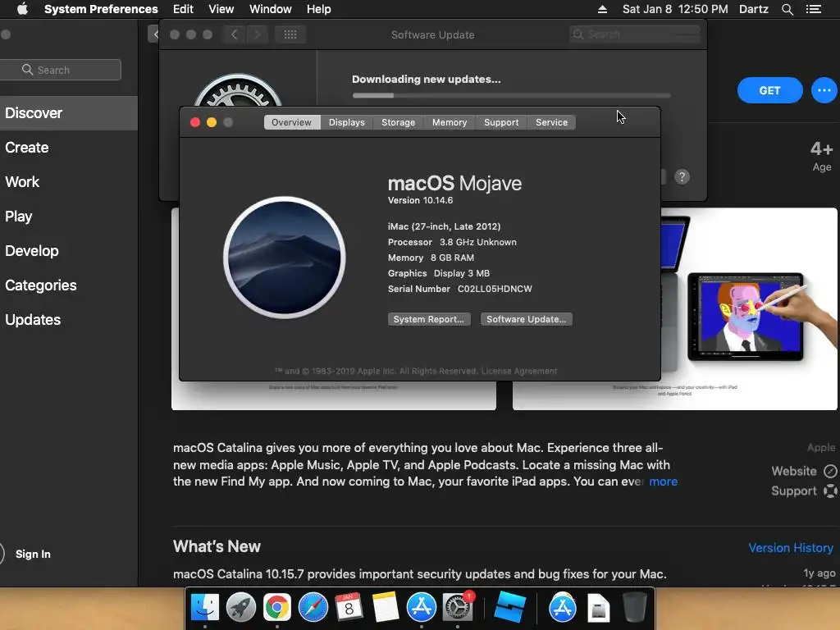Select Updates in App Store sidebar
Viewport: 840px width, 630px height.
point(69,320)
